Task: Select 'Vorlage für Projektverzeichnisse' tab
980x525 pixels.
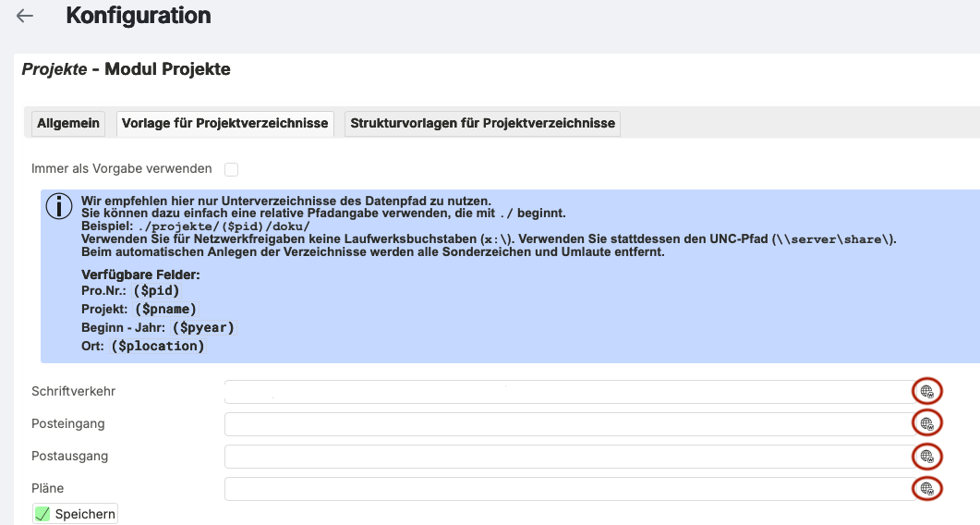Action: click(224, 124)
